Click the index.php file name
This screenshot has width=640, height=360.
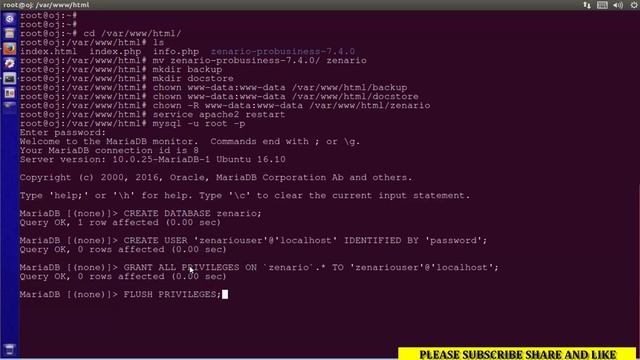pyautogui.click(x=116, y=51)
